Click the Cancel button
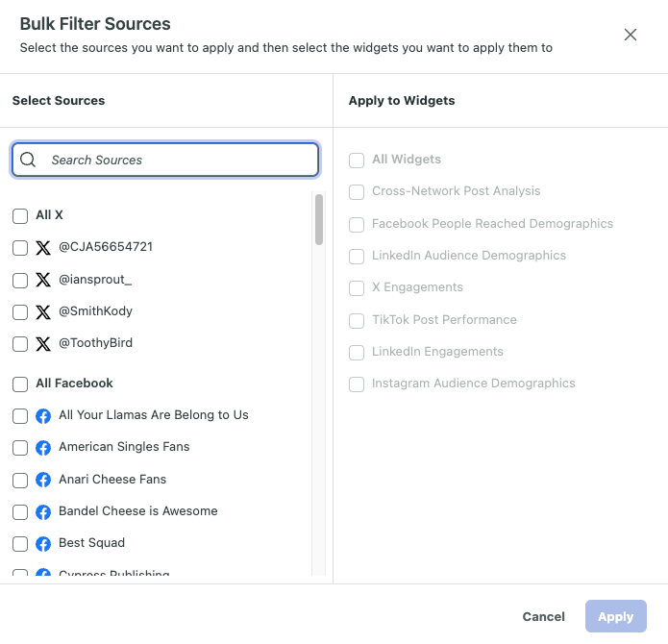Screen dimensions: 668x644 544,616
